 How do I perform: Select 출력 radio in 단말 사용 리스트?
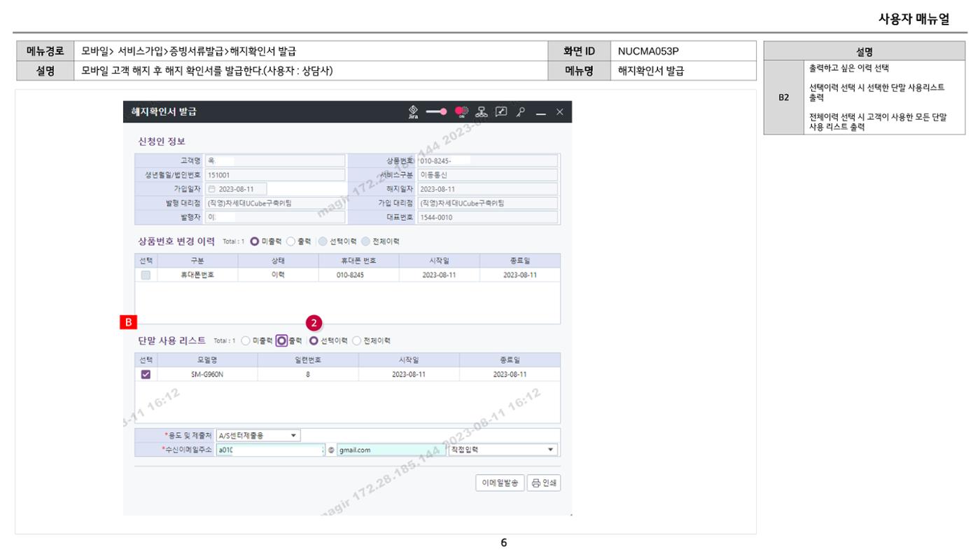[x=281, y=341]
